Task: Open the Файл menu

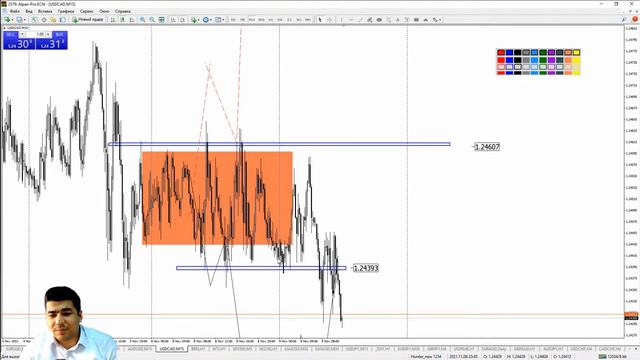Action: pos(15,11)
